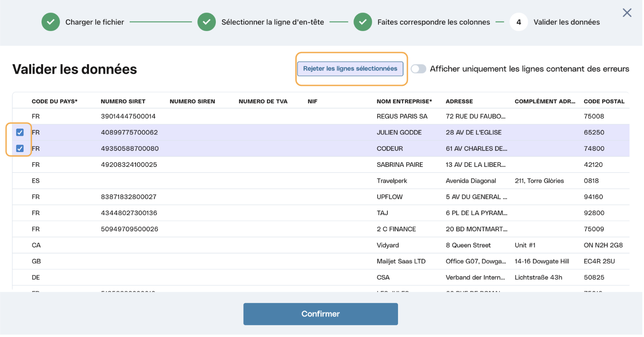Select the Travelperk row
This screenshot has height=337, width=644.
[321, 181]
